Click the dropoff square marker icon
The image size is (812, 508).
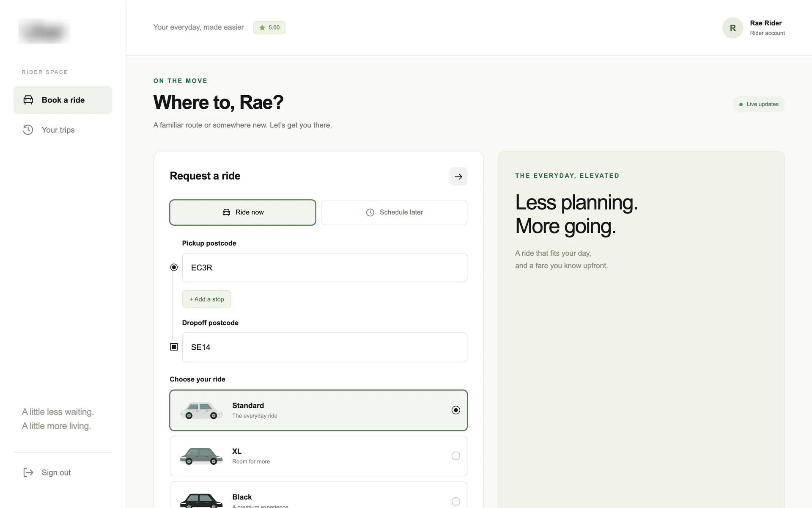coord(174,347)
